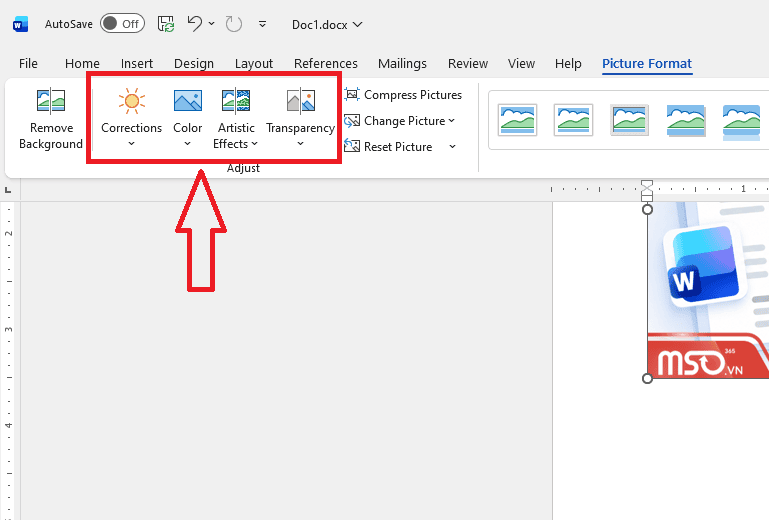
Task: Open the View tab
Action: [521, 63]
